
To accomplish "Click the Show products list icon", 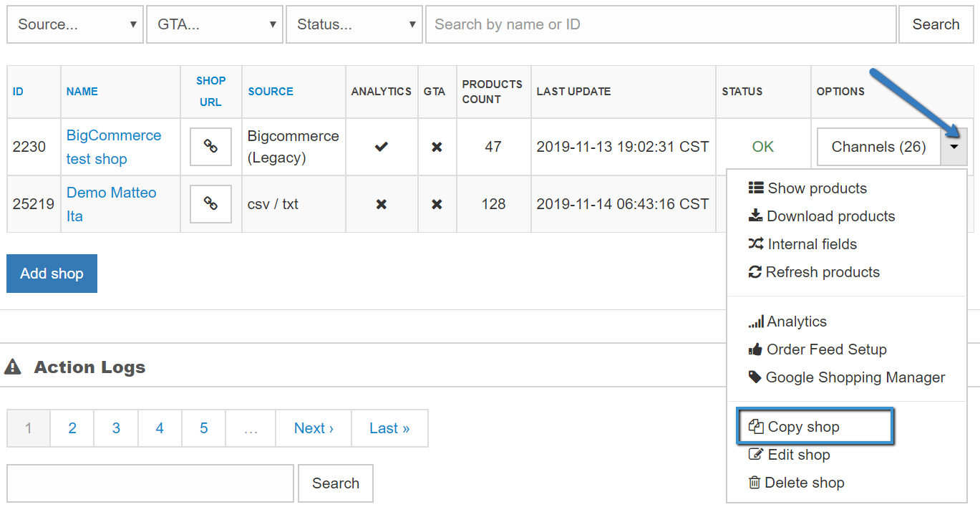I will (x=756, y=188).
